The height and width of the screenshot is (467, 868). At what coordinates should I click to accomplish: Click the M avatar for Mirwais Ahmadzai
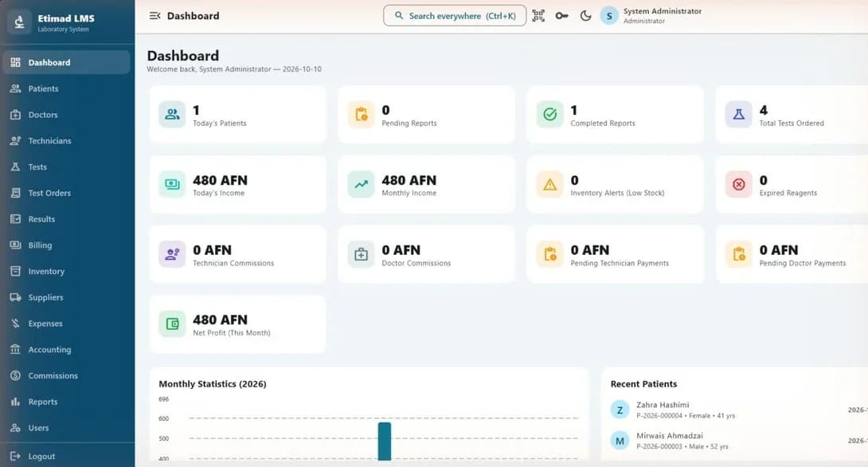[620, 441]
